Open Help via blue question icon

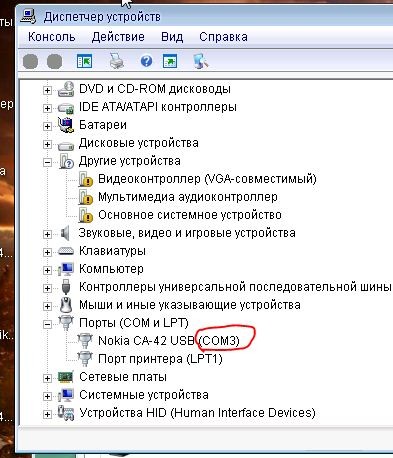point(146,61)
